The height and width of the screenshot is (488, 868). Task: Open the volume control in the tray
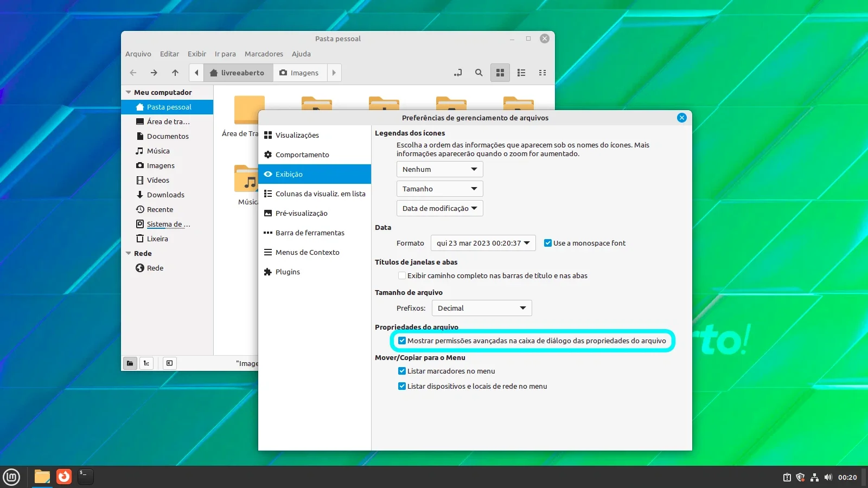click(828, 477)
